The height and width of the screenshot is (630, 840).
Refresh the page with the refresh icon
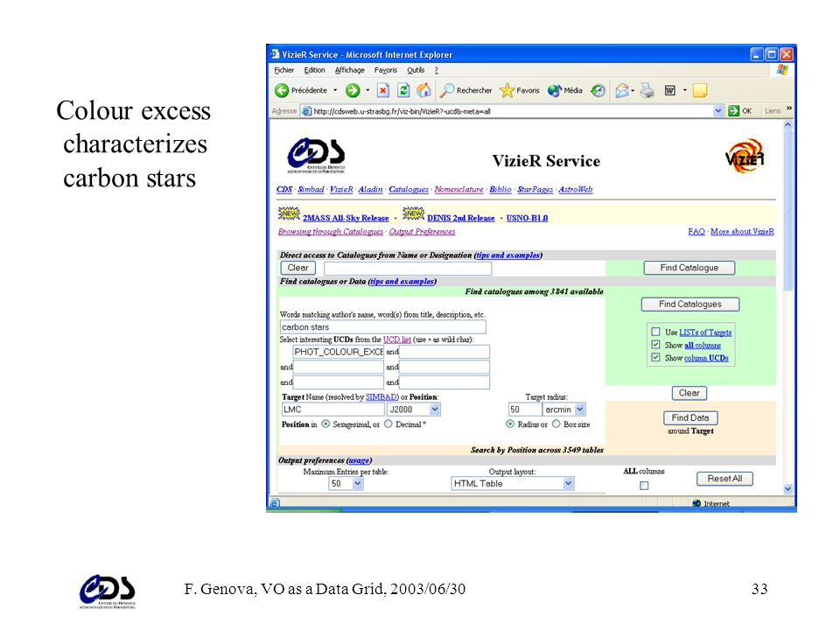(x=403, y=90)
